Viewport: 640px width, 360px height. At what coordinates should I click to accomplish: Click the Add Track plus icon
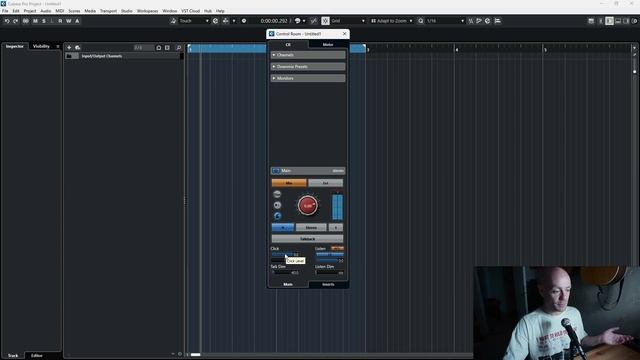pos(69,47)
